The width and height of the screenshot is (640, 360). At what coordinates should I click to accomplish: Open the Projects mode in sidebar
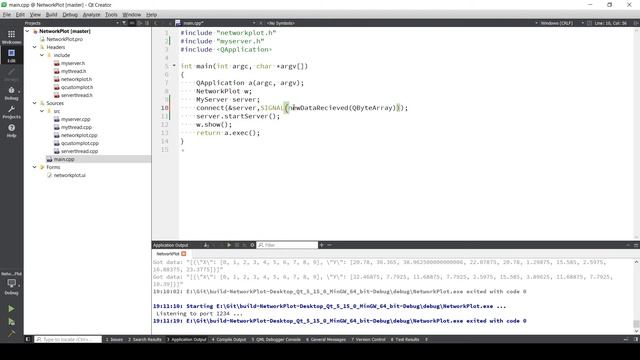[11, 112]
